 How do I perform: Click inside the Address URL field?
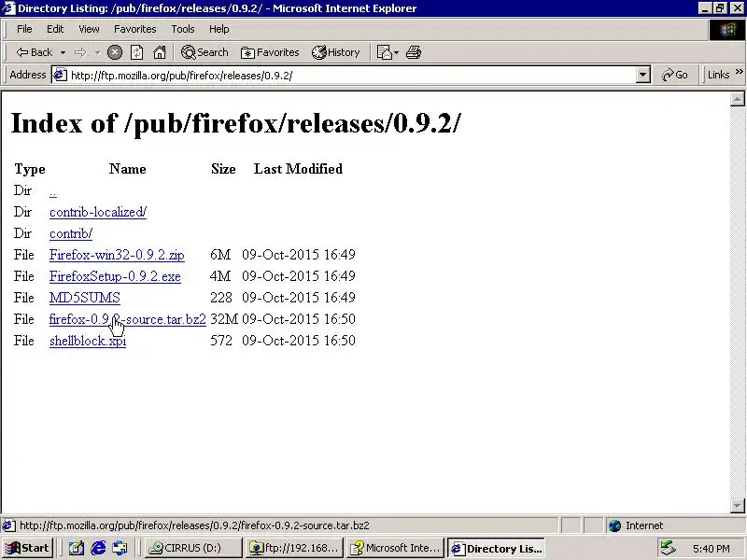click(x=352, y=76)
